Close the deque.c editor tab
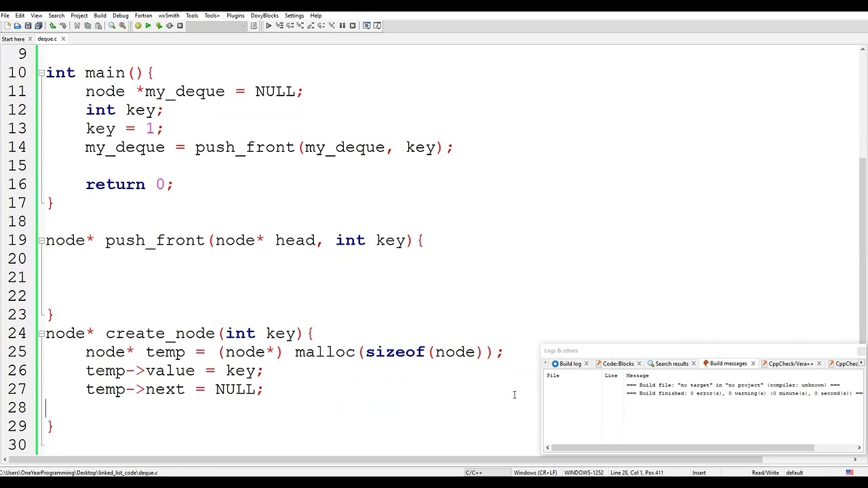The height and width of the screenshot is (488, 868). click(63, 39)
